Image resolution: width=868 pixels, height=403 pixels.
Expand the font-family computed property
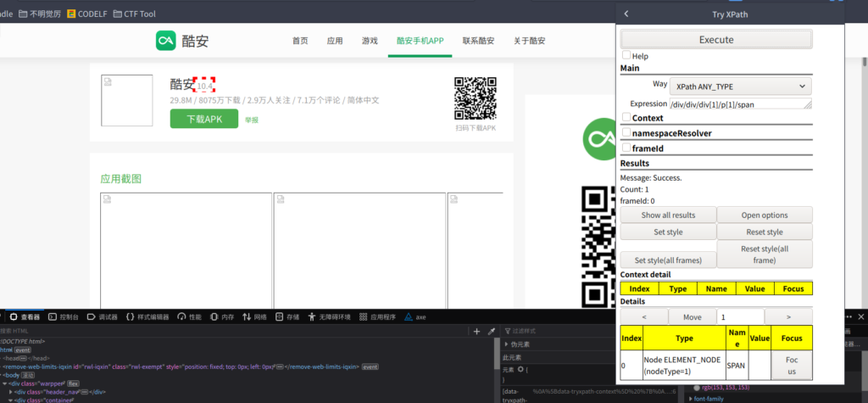690,399
